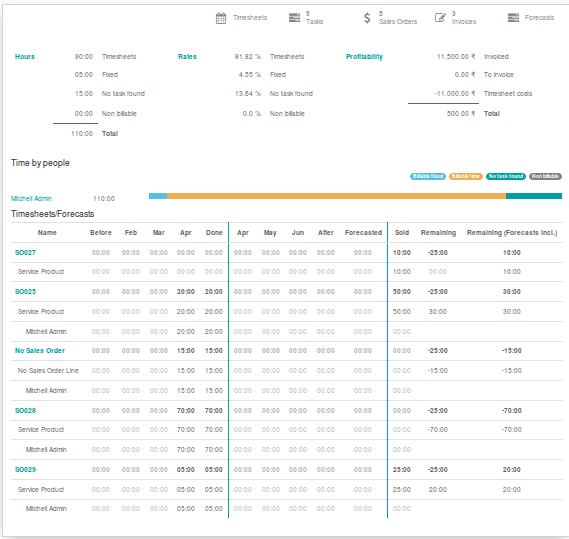
Task: Open the Timesheets stat button
Action: click(242, 18)
